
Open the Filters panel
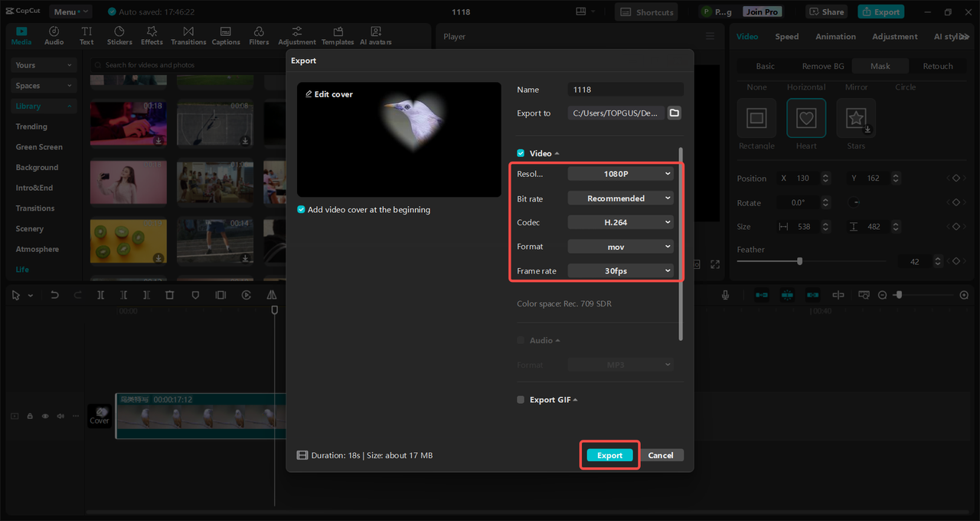click(x=259, y=35)
